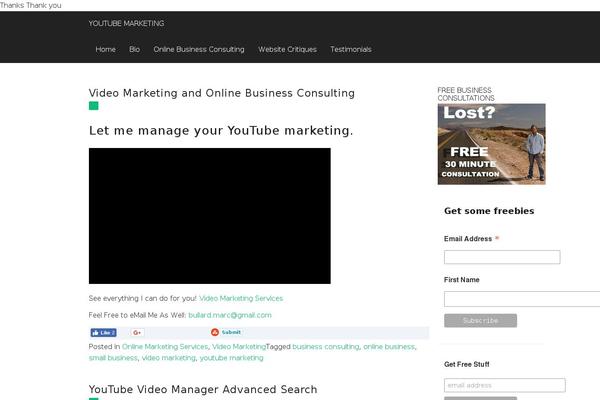Click the 'Let me manage your YouTube marketing.' heading
Viewport: 600px width, 400px height.
[x=221, y=131]
